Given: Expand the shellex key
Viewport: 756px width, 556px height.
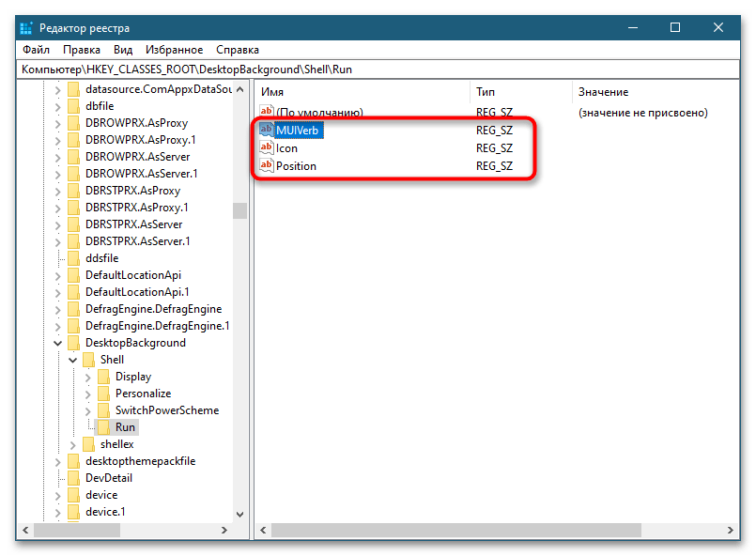Looking at the screenshot, I should coord(73,444).
